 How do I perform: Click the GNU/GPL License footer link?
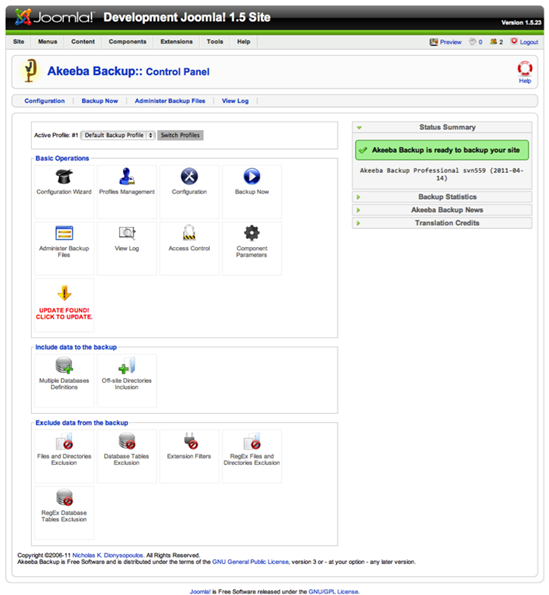[333, 591]
